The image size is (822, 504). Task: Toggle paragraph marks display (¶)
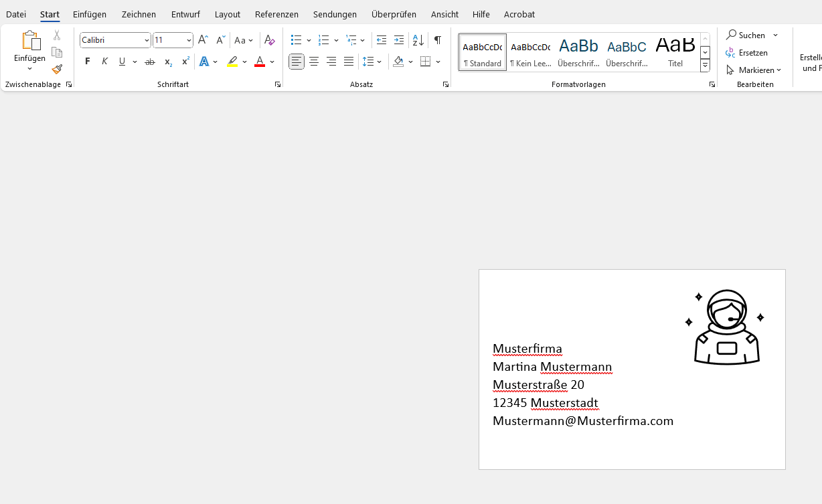coord(437,40)
